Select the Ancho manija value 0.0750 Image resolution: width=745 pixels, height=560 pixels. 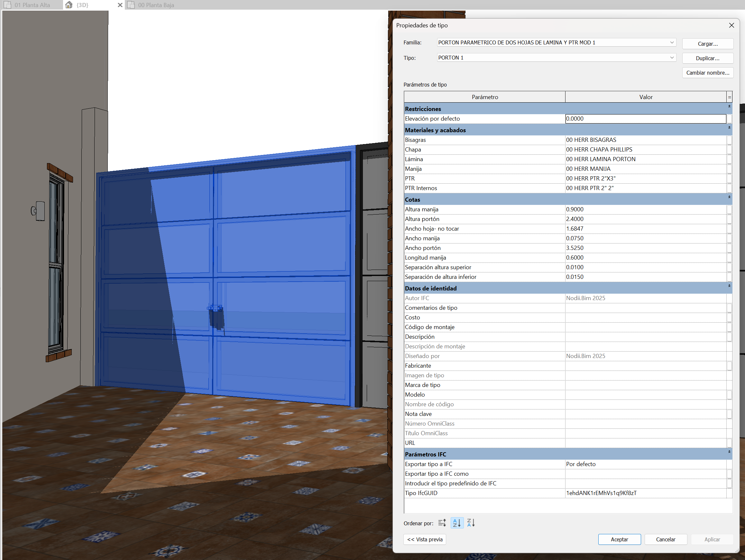click(646, 238)
